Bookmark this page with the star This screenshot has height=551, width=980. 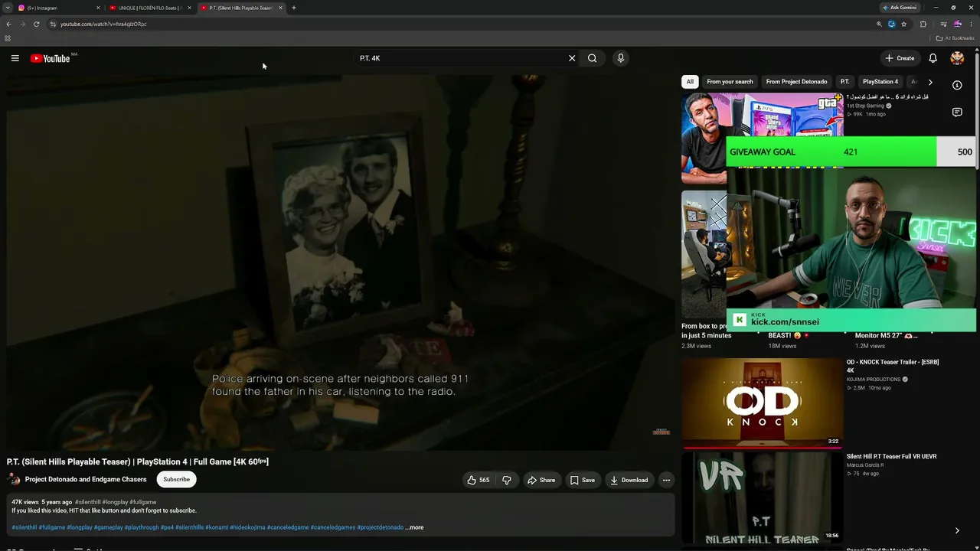[x=903, y=24]
